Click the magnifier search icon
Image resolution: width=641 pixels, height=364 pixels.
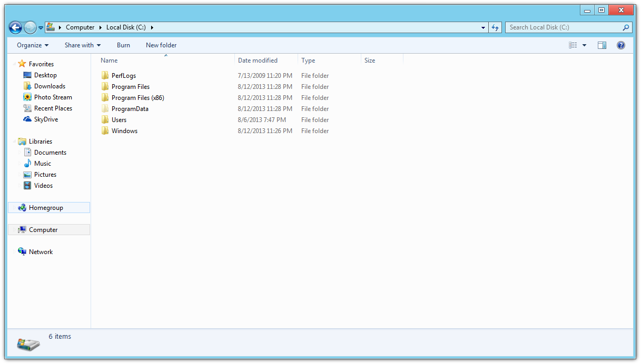point(626,27)
